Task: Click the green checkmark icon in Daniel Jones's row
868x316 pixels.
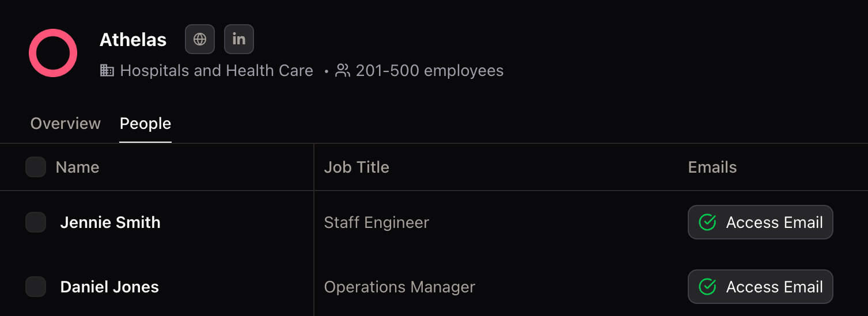Action: tap(707, 287)
